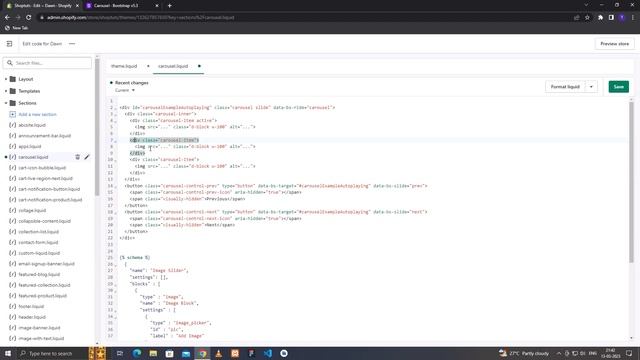The height and width of the screenshot is (360, 640).
Task: Click the code editor vertical scrollbar
Action: tap(631, 182)
